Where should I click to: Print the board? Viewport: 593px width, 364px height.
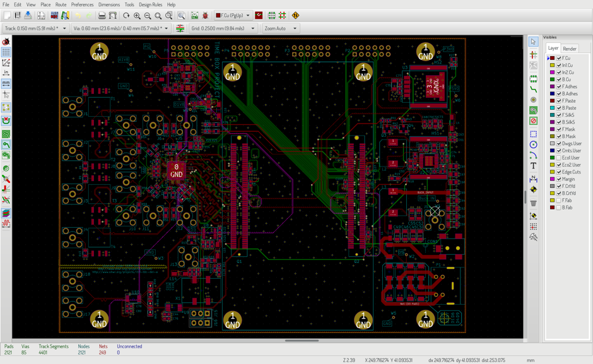tap(102, 16)
